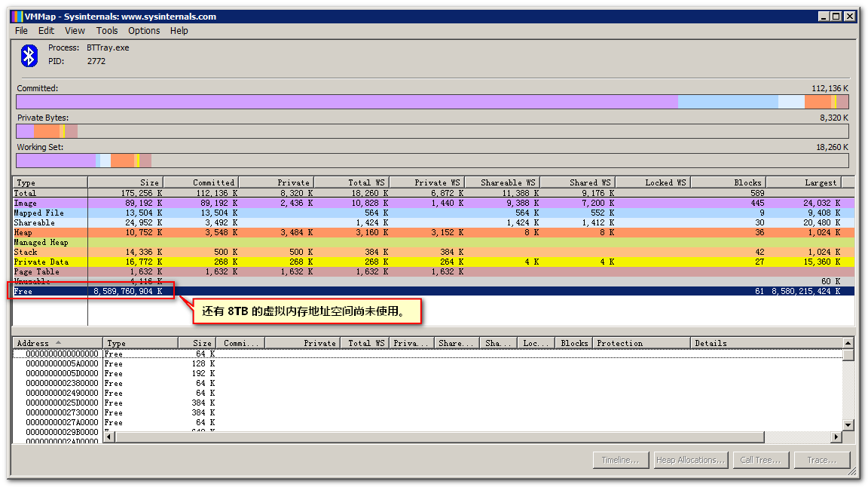Click the Call Tree... button
Screen dimensions: 868x487
760,460
